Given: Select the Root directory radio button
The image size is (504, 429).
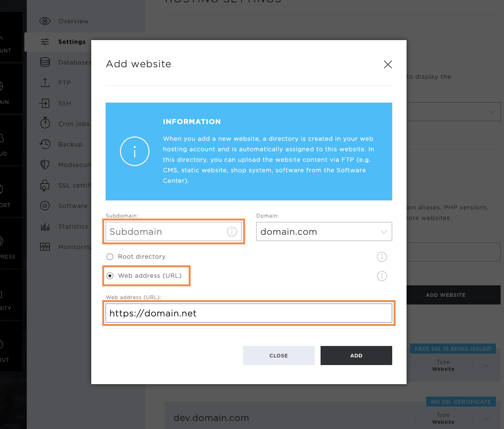Looking at the screenshot, I should [x=110, y=257].
